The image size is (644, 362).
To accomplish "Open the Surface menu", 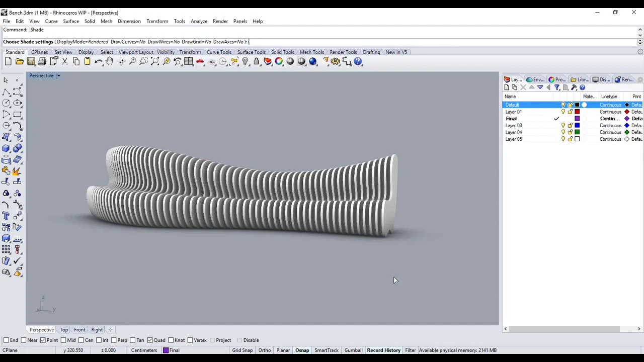I will pyautogui.click(x=71, y=21).
